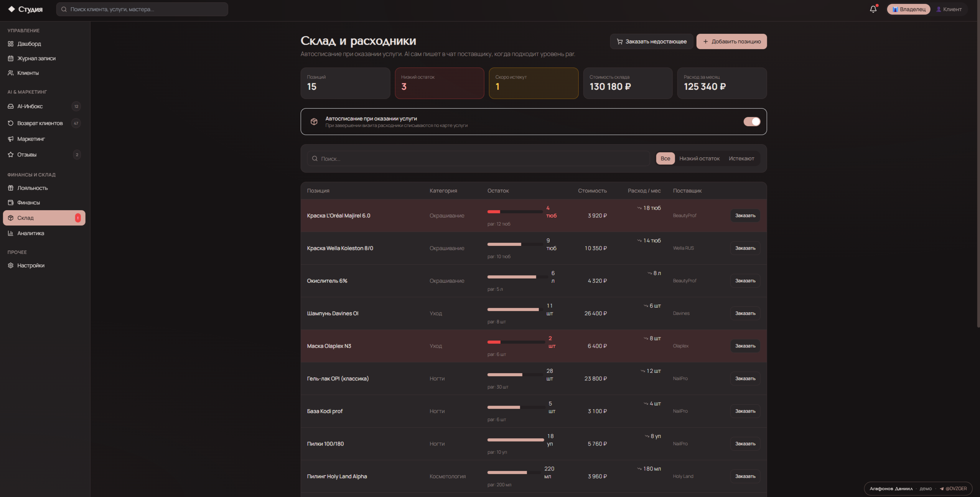Open Лояльность gift section
The width and height of the screenshot is (980, 497).
click(44, 188)
